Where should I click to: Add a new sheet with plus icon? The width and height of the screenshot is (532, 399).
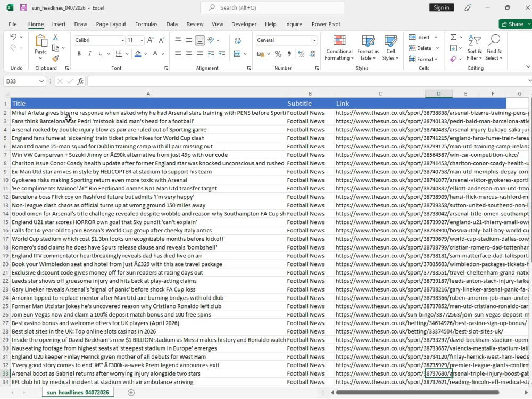[131, 393]
